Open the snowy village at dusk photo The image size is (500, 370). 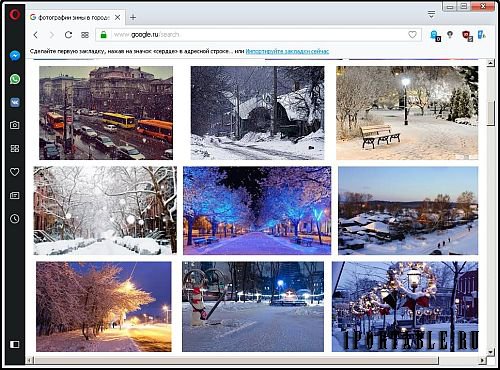[x=408, y=211]
